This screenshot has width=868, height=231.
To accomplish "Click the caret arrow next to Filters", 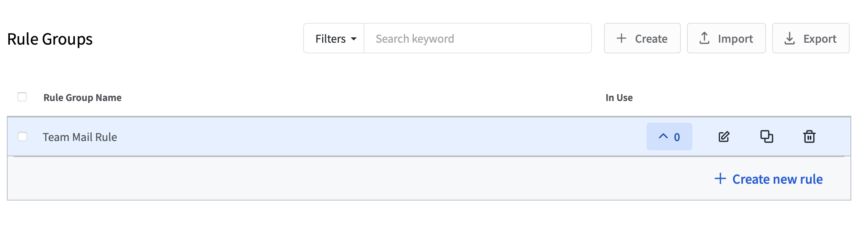I will pyautogui.click(x=354, y=39).
